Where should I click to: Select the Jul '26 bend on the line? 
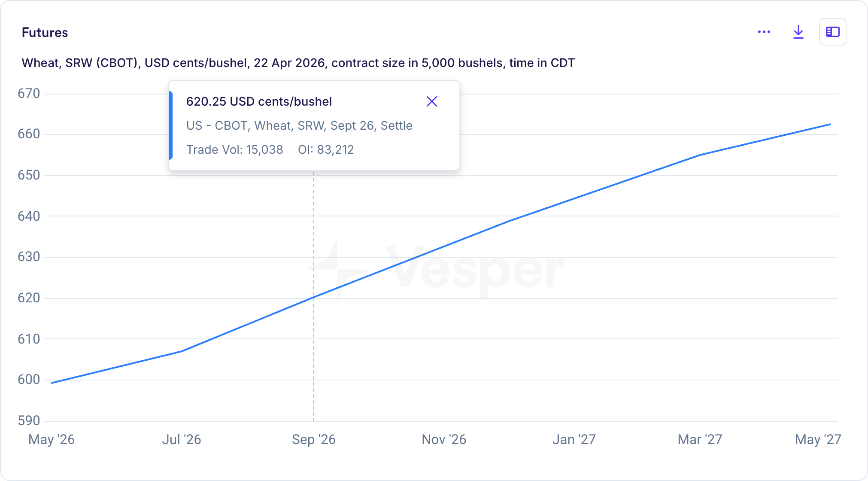pyautogui.click(x=182, y=351)
